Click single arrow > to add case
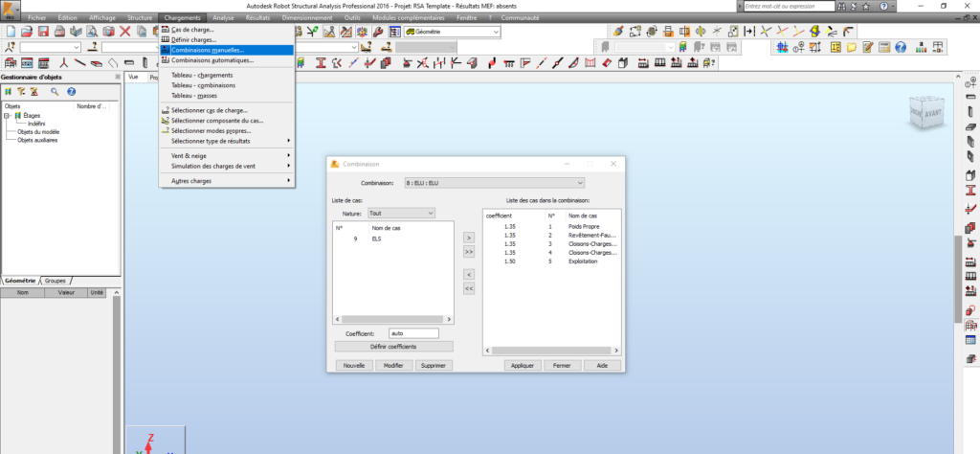The height and width of the screenshot is (454, 980). pyautogui.click(x=469, y=238)
